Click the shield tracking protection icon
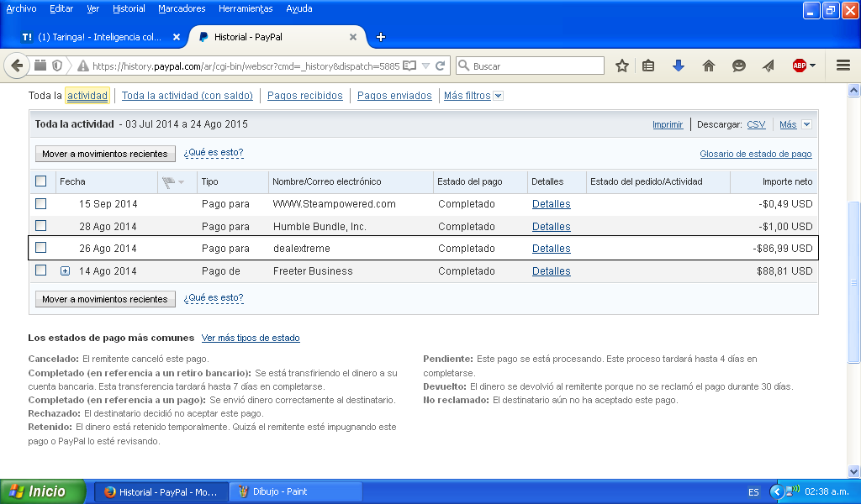The height and width of the screenshot is (504, 861). pos(57,66)
